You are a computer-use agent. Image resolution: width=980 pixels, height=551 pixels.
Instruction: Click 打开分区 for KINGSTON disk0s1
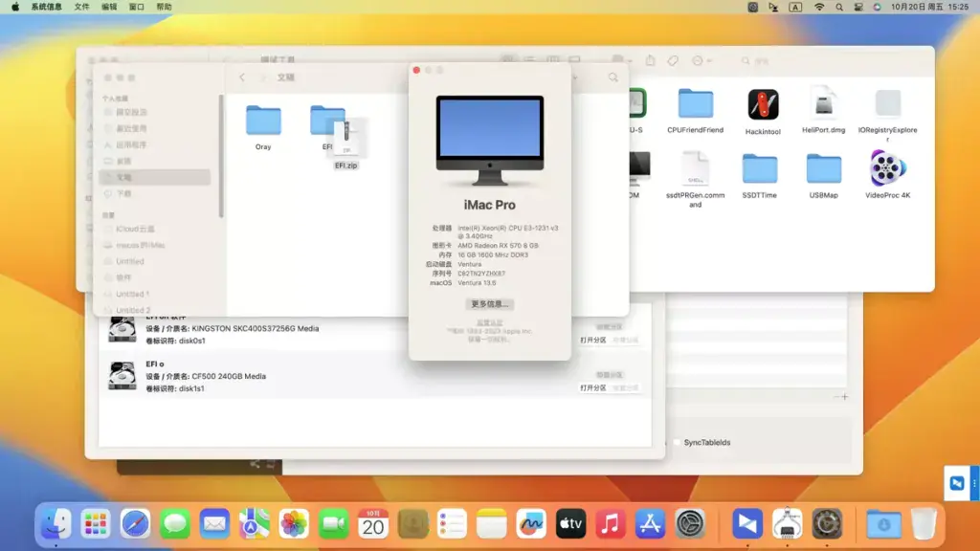(593, 340)
